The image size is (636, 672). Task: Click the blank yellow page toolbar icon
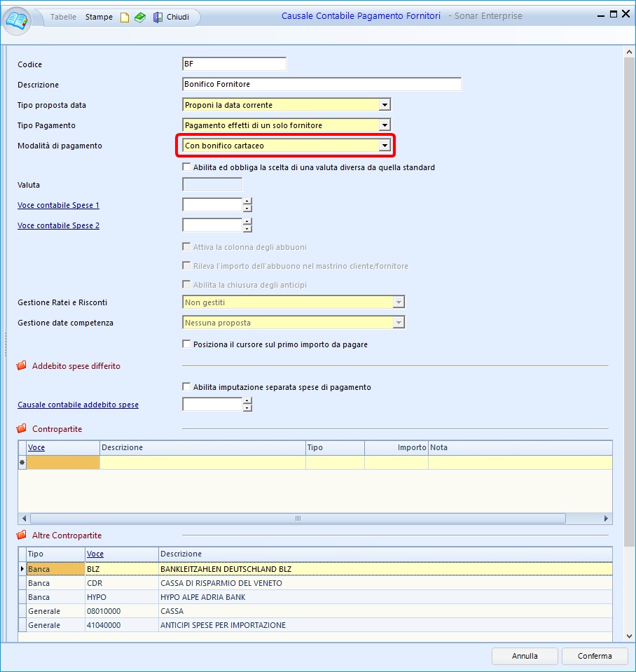125,17
